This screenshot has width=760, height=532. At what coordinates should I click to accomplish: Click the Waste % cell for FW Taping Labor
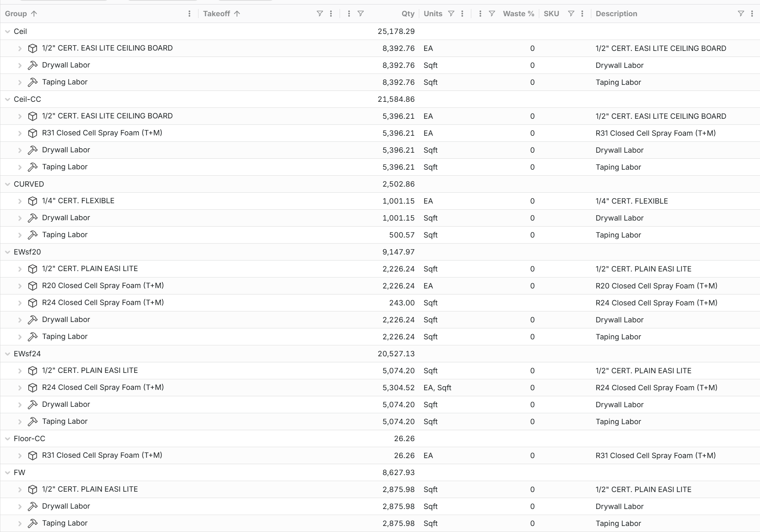[x=532, y=523]
